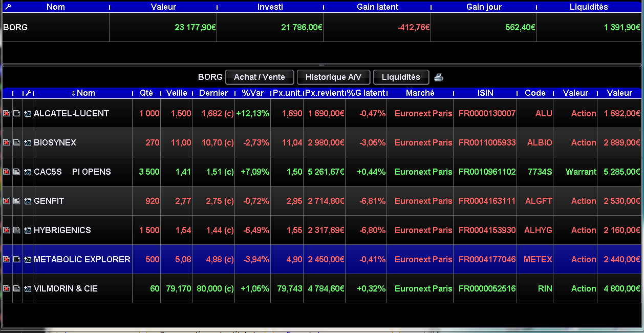Sort positions by the Nom column with arrow
644x333 pixels.
click(x=83, y=93)
